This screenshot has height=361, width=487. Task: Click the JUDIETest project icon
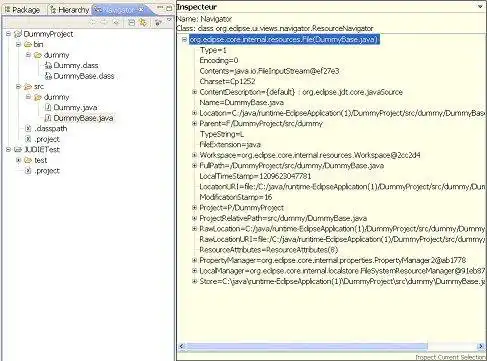(18, 150)
